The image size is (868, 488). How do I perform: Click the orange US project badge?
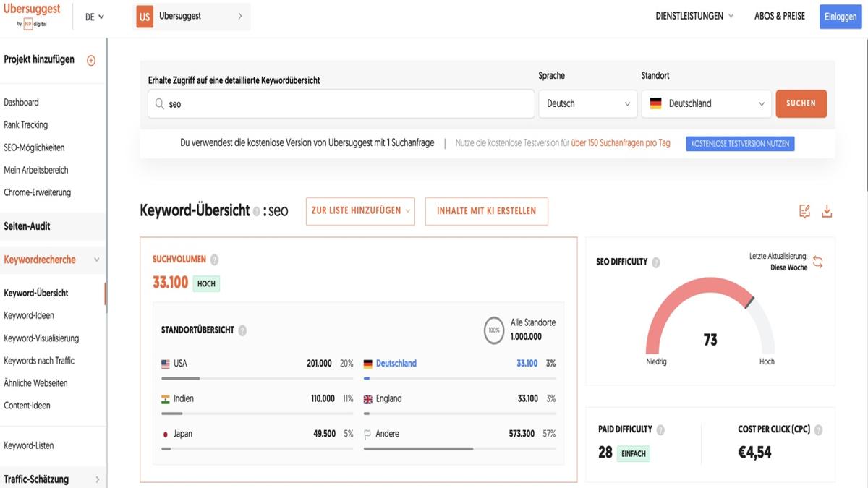145,16
